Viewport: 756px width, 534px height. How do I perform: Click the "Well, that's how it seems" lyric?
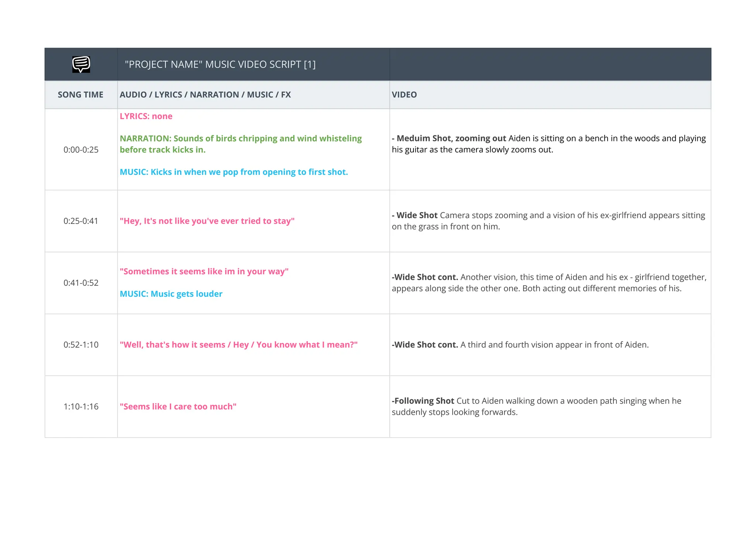(x=238, y=345)
